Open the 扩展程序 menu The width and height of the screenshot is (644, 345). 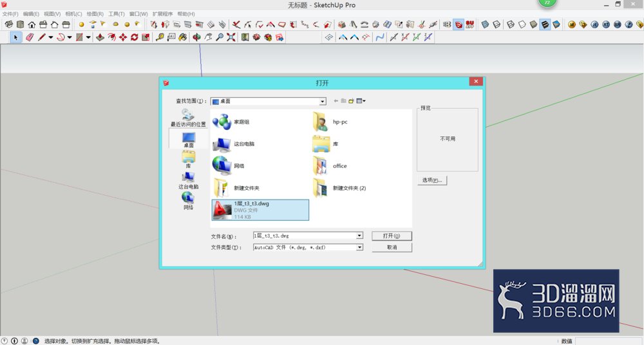[x=163, y=14]
